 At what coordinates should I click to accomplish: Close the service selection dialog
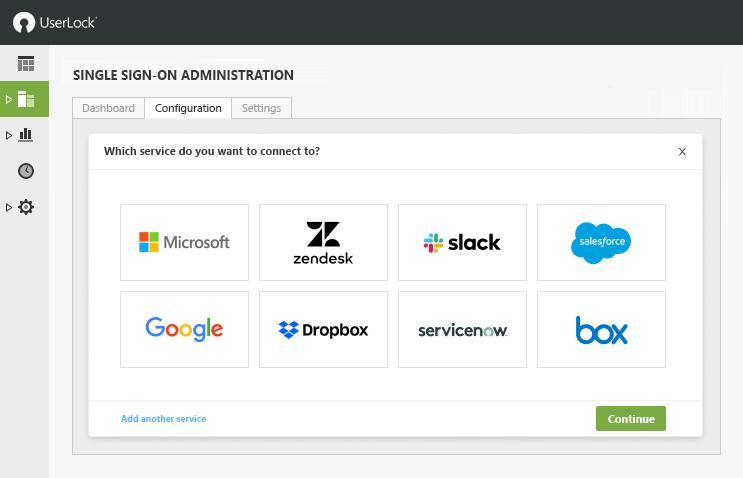(x=682, y=152)
